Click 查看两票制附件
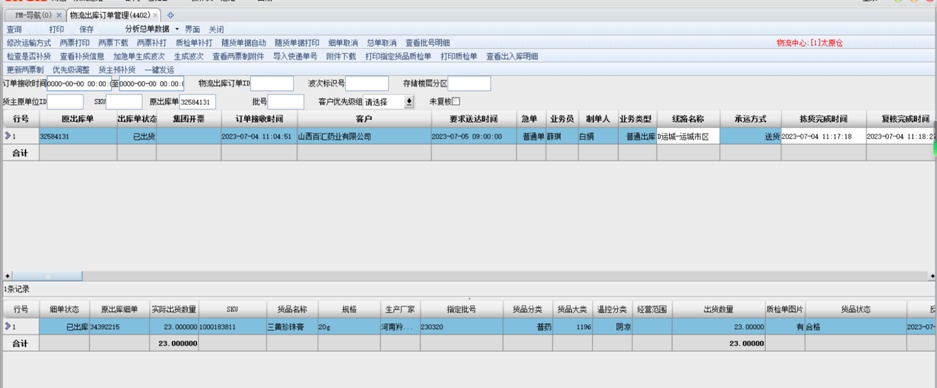Screen dimensions: 937x388 tap(238, 57)
